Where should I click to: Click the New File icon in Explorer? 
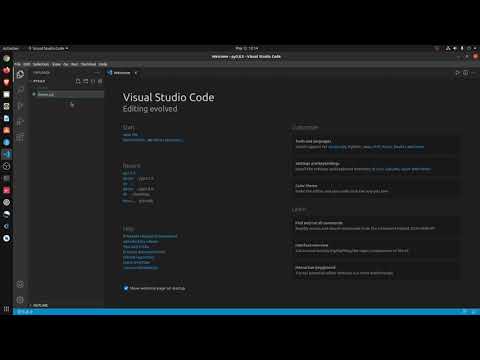tap(78, 81)
